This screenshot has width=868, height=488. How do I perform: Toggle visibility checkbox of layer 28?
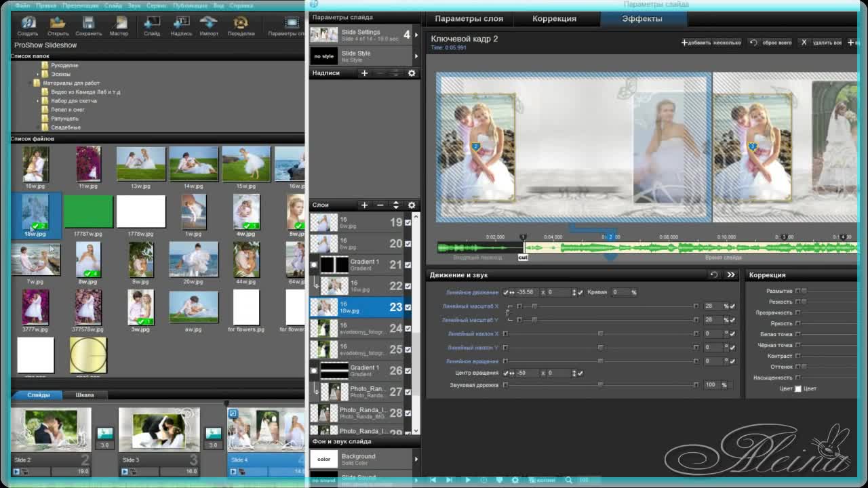(x=408, y=413)
